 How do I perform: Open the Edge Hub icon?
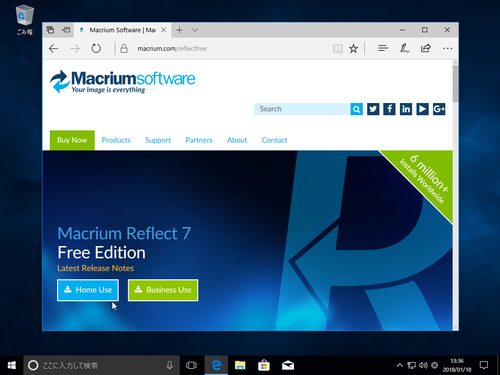383,49
